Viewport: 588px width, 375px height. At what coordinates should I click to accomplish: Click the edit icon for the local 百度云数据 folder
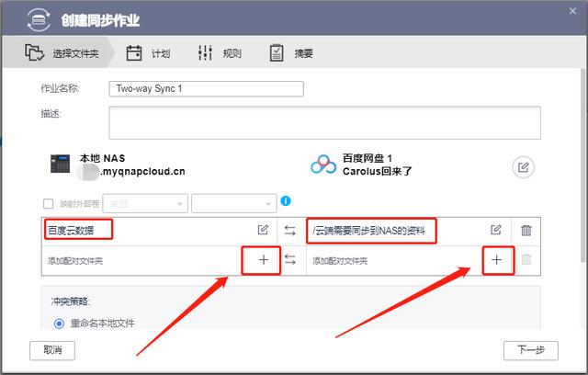(x=263, y=230)
